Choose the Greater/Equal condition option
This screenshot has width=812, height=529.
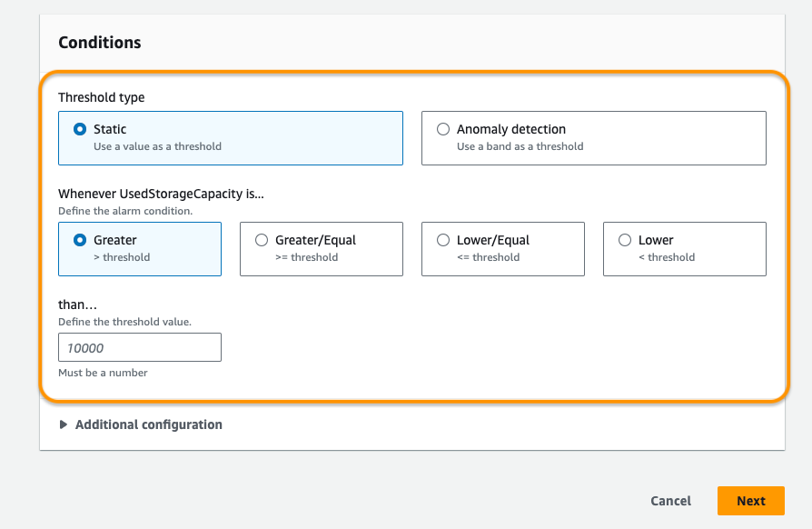click(x=321, y=249)
